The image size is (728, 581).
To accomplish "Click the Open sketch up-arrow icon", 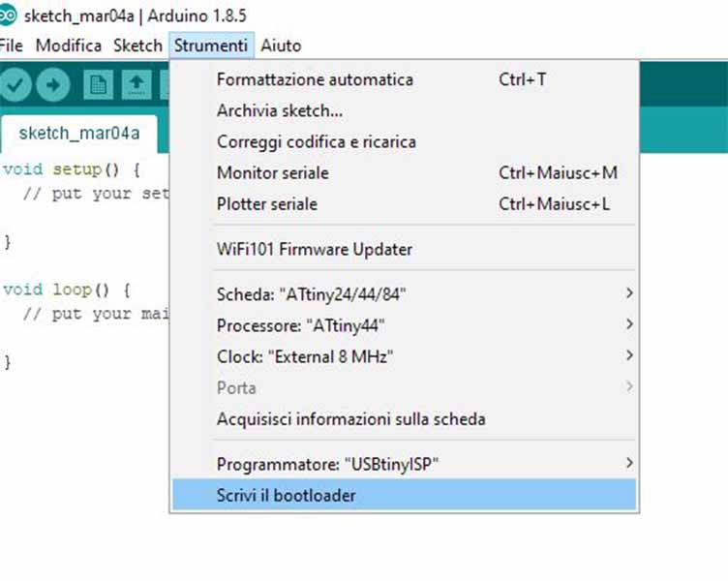I will 136,84.
